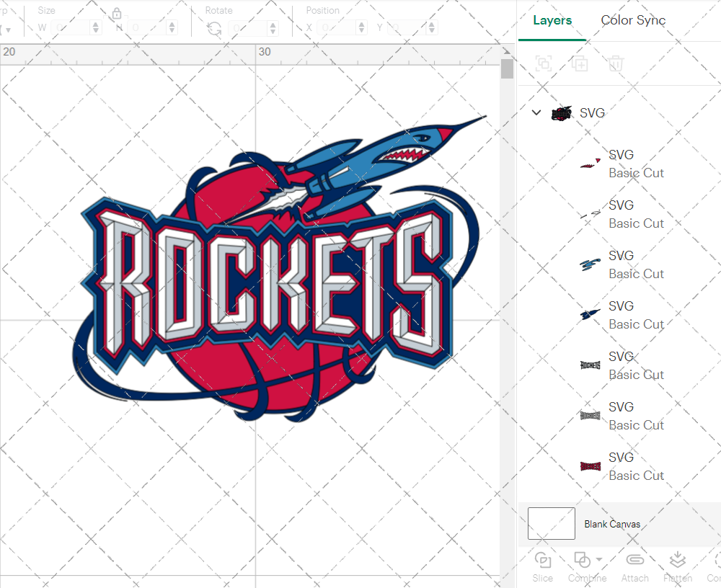
Task: Click the Rotate angle input field
Action: coord(248,29)
